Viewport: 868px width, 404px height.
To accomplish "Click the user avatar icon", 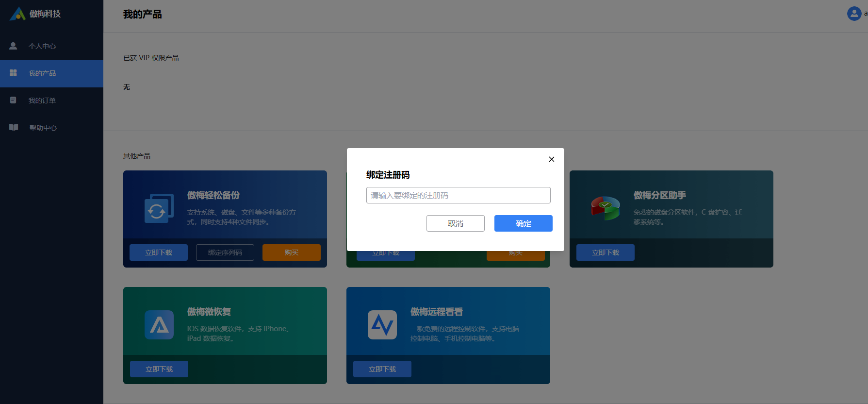I will (x=854, y=14).
